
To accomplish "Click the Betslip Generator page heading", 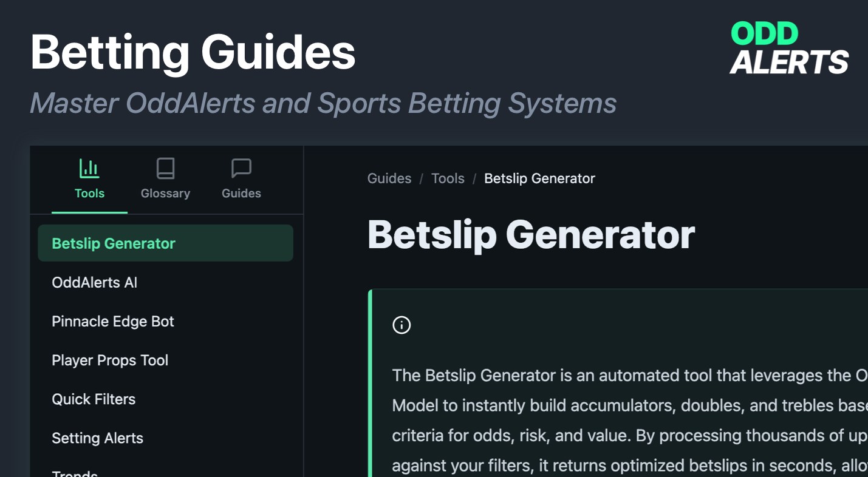I will tap(531, 235).
